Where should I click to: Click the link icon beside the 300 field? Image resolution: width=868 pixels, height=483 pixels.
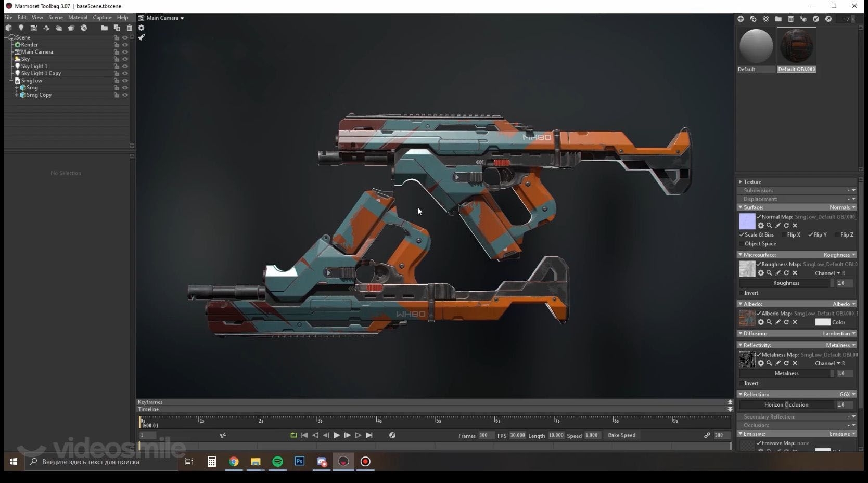click(707, 435)
